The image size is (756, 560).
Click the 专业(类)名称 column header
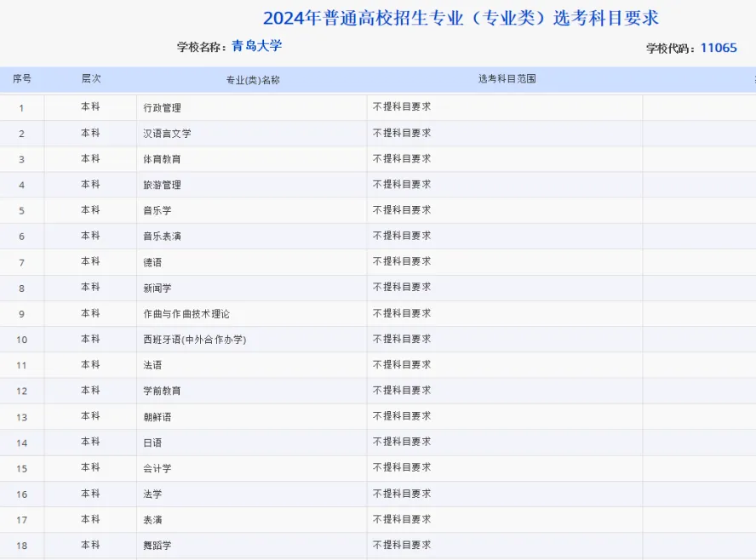pyautogui.click(x=253, y=80)
